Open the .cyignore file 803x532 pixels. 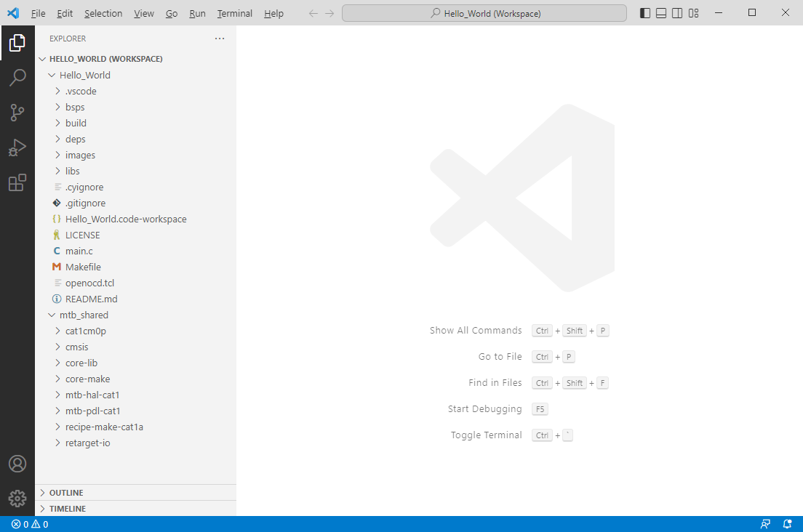coord(136,188)
